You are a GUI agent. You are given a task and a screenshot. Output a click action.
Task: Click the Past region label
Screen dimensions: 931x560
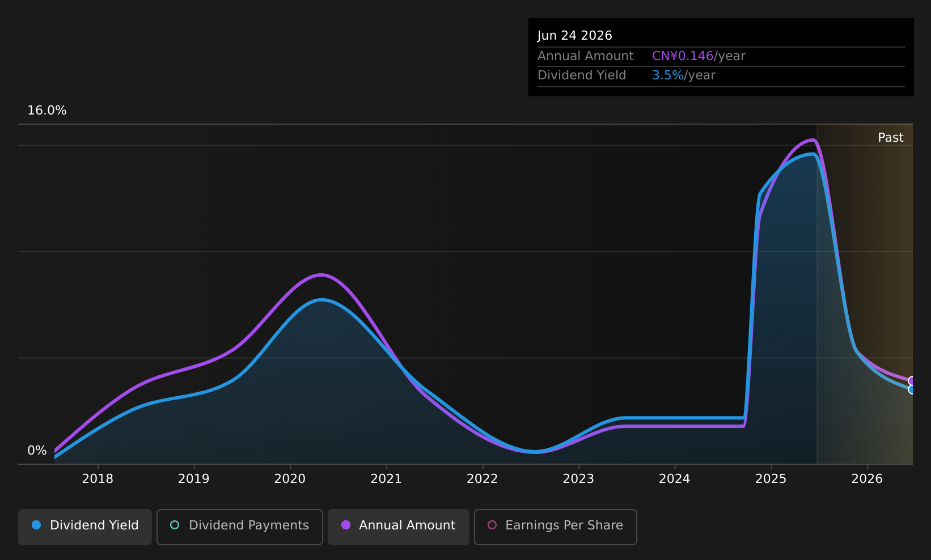click(x=890, y=138)
